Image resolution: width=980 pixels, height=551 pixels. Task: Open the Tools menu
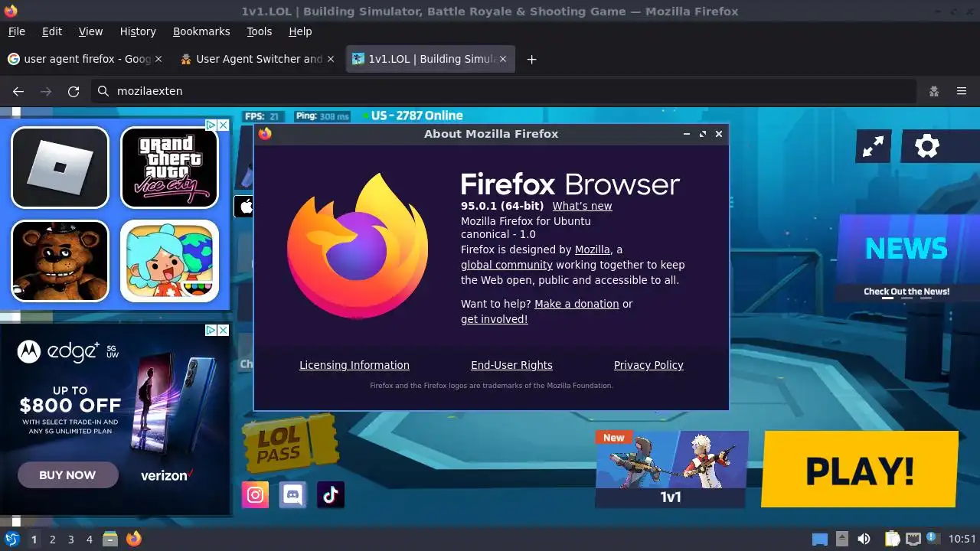coord(260,31)
